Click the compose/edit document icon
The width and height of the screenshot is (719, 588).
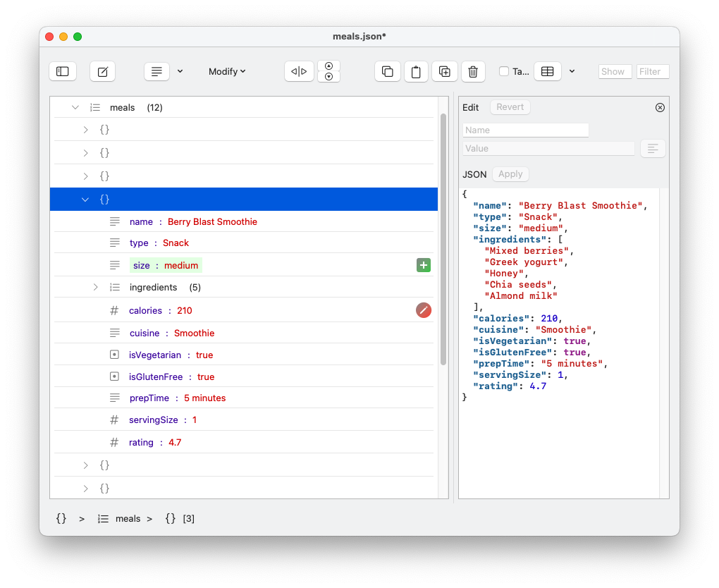point(102,71)
